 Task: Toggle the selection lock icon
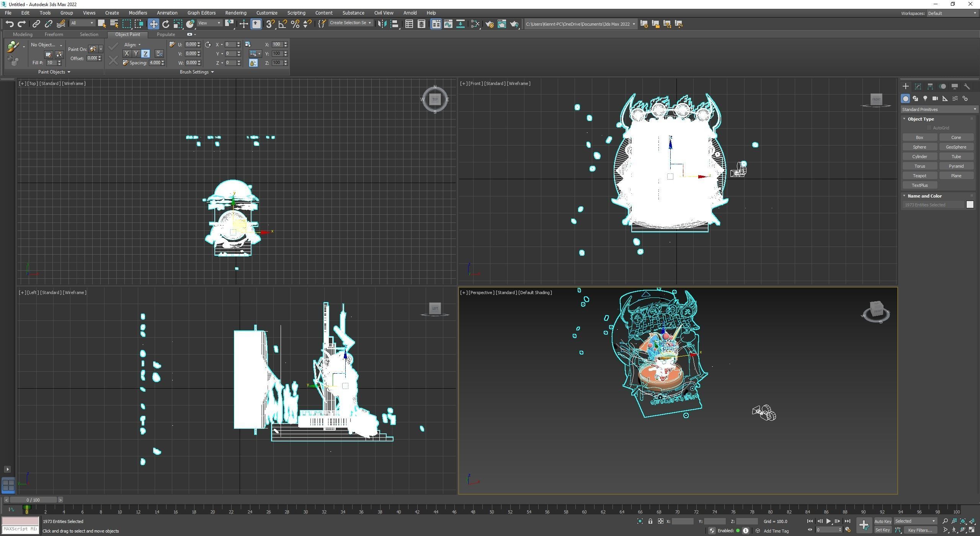tap(650, 521)
